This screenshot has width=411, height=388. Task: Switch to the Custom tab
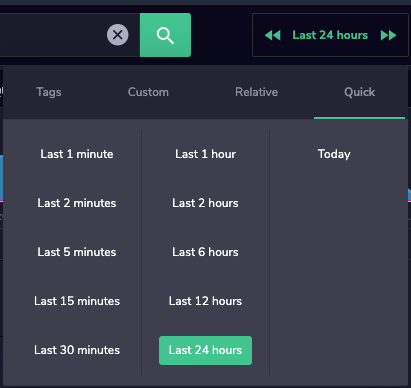tap(148, 92)
